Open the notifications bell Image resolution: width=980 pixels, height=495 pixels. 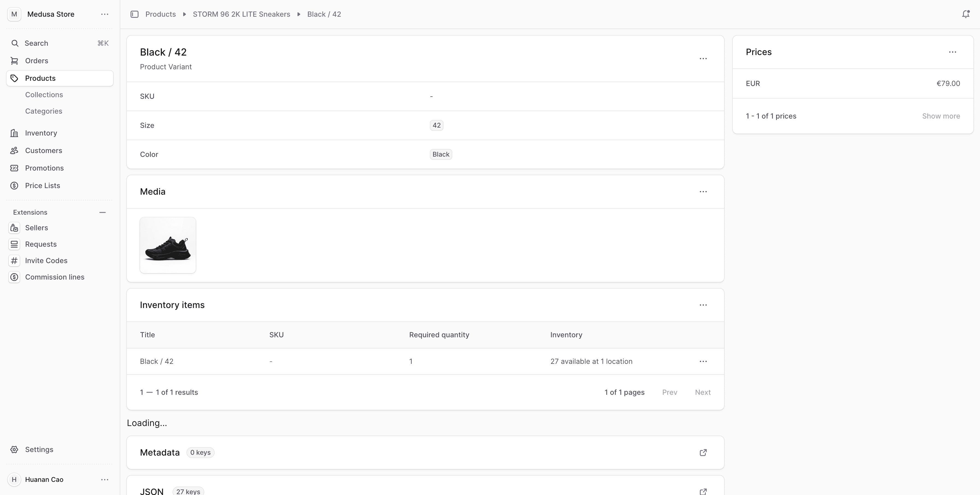(966, 14)
